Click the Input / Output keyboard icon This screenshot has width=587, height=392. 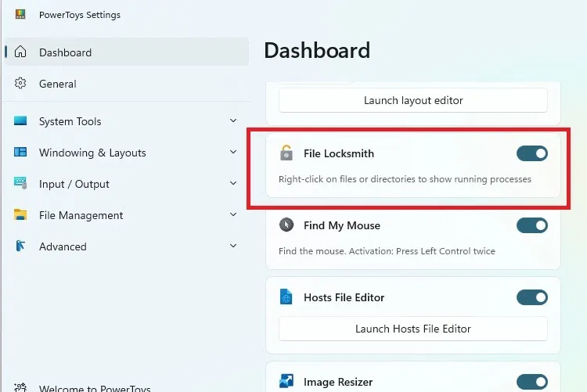20,183
